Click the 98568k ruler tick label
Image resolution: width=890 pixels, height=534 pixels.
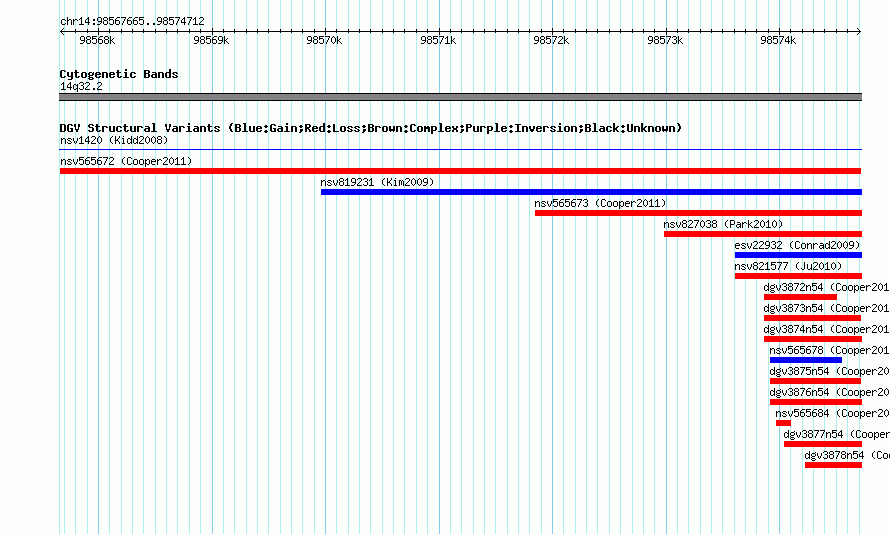[x=97, y=40]
